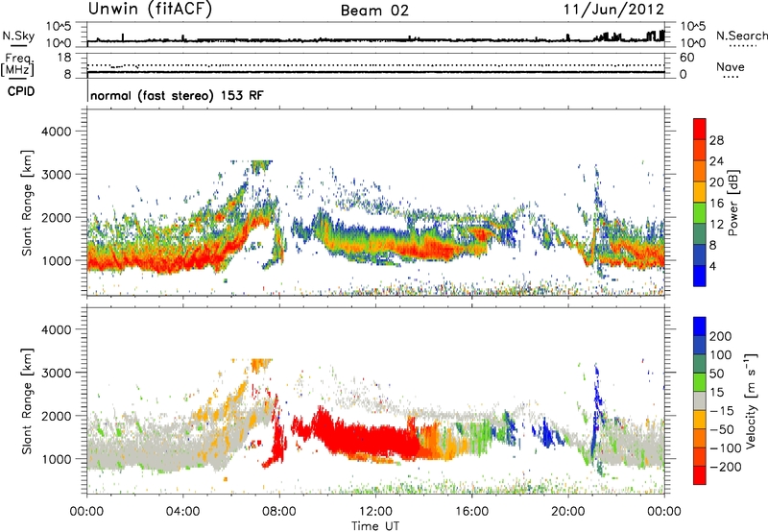
Task: Click the "Beam 02" heading
Action: click(x=374, y=11)
